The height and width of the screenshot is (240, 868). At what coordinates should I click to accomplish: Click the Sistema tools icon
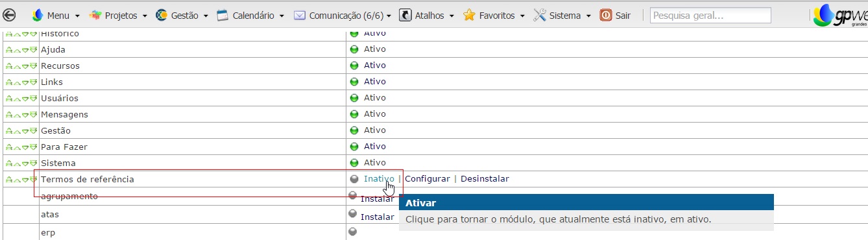click(x=540, y=16)
